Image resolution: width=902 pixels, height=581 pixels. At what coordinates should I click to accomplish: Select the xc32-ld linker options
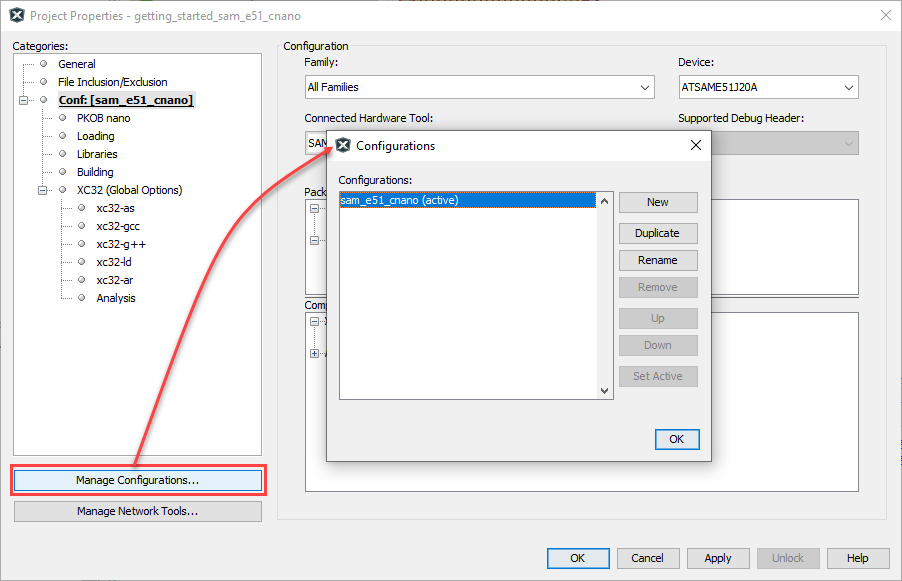coord(114,262)
